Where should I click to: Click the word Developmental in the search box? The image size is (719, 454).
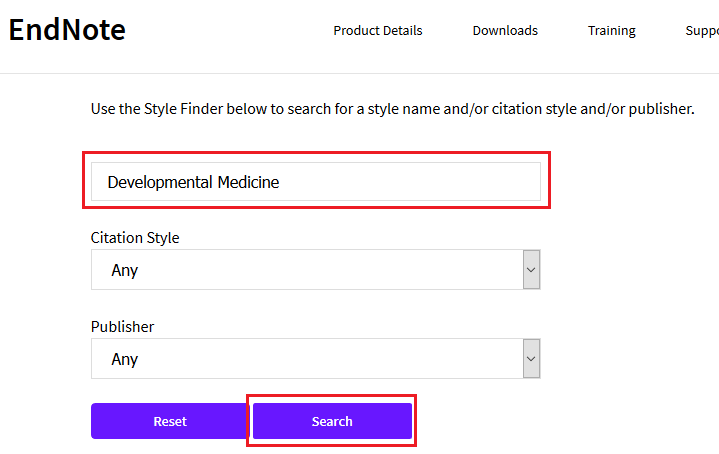pyautogui.click(x=160, y=183)
